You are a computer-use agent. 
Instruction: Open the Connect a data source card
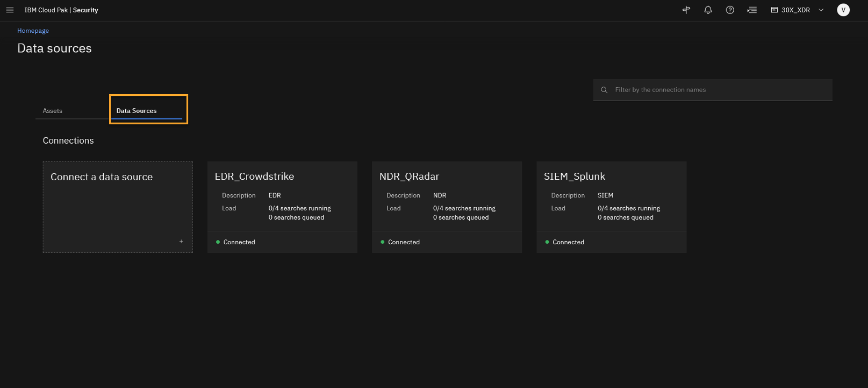coord(118,207)
